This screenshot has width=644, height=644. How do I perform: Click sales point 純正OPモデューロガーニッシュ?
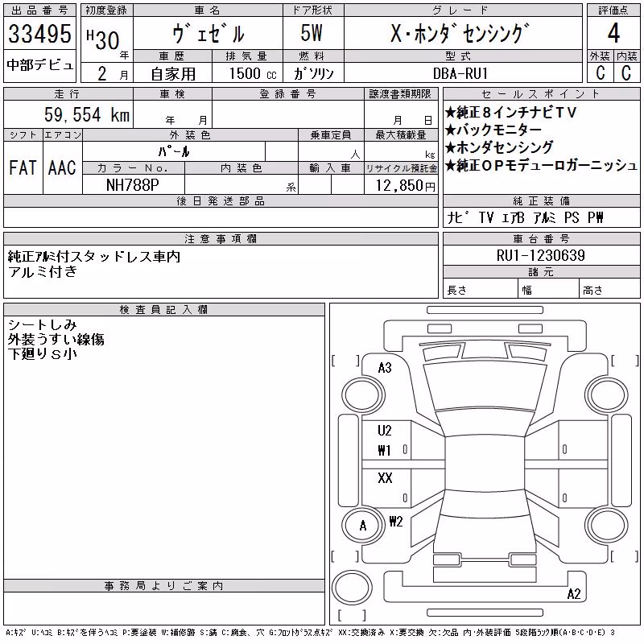tap(541, 165)
